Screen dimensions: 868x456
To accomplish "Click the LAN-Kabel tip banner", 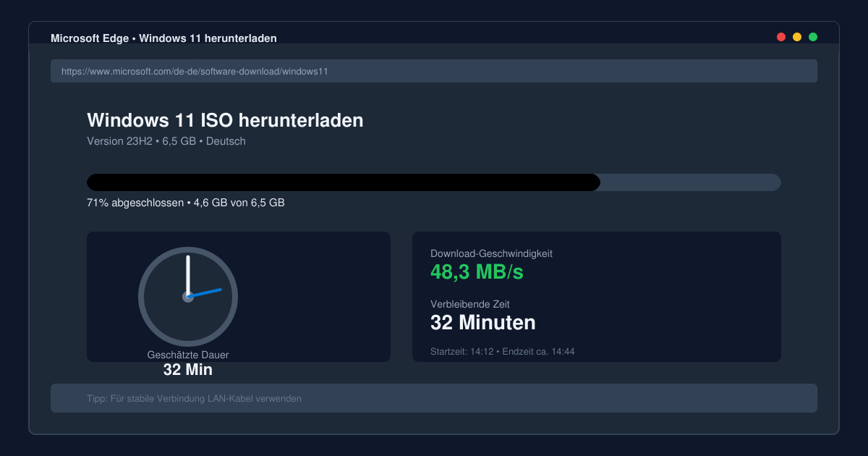I will click(434, 398).
